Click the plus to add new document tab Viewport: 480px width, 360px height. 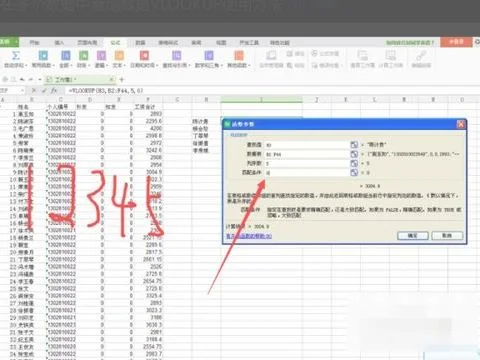122,80
